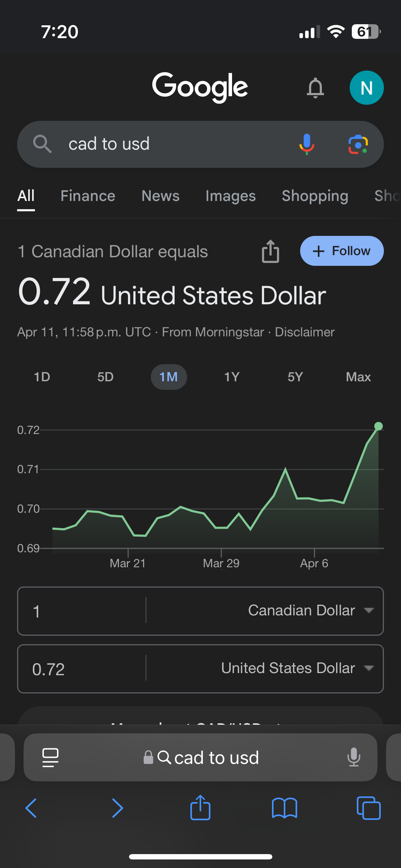Start Google voice search microphone
Image resolution: width=401 pixels, height=868 pixels.
[x=307, y=144]
